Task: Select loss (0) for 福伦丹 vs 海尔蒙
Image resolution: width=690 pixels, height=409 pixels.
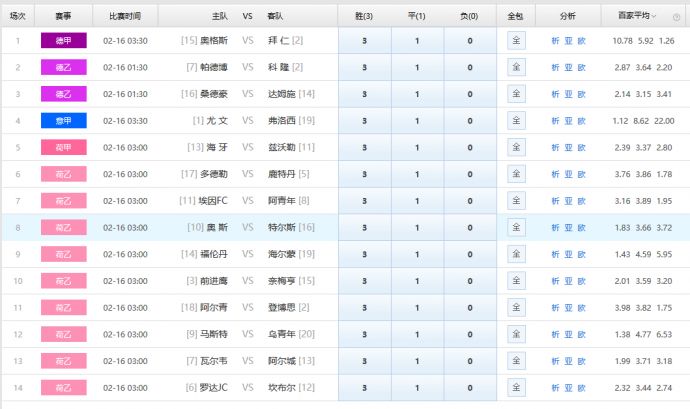Action: coord(470,254)
